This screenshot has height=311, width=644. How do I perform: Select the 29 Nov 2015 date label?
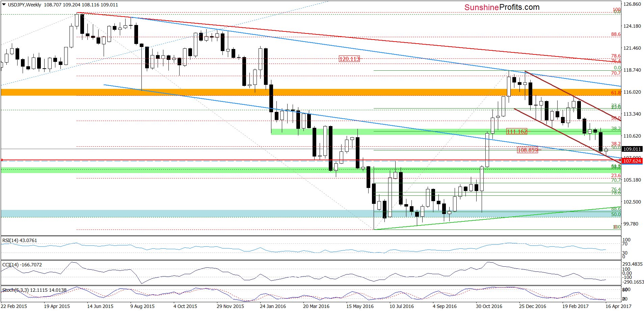230,306
